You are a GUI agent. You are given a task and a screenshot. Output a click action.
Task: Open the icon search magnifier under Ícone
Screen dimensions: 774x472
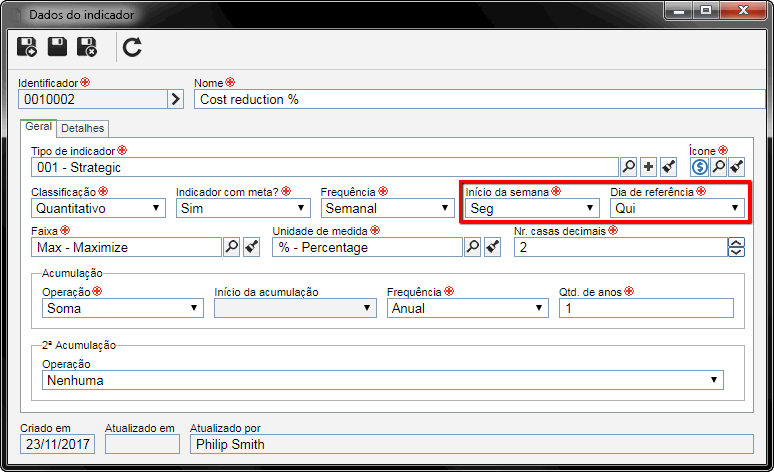pyautogui.click(x=719, y=167)
